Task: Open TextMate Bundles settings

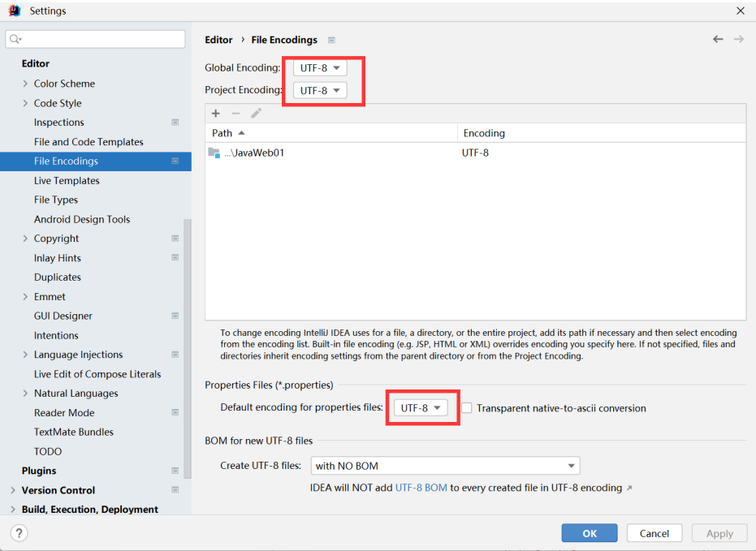Action: tap(74, 432)
